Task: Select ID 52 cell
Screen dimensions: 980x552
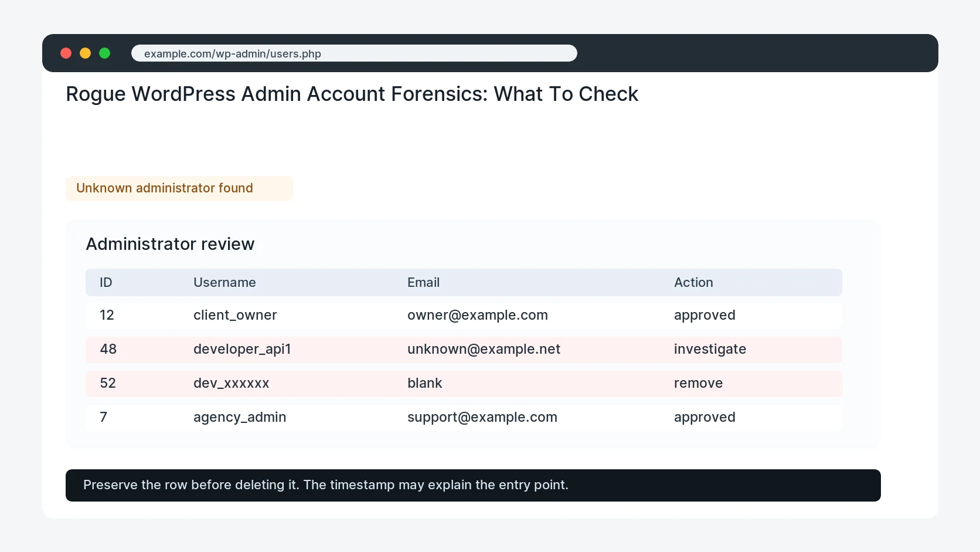Action: (108, 383)
